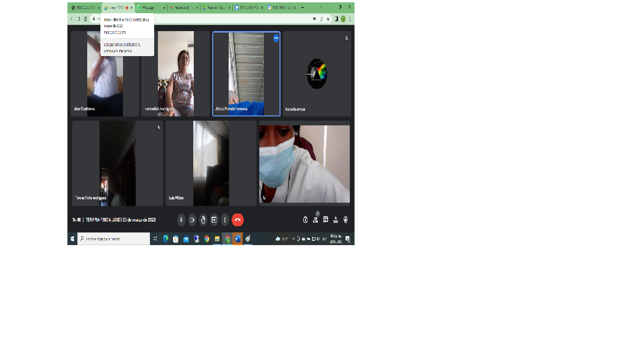Image resolution: width=644 pixels, height=362 pixels.
Task: Toggle the microphone in Meet controls
Action: coord(182,220)
